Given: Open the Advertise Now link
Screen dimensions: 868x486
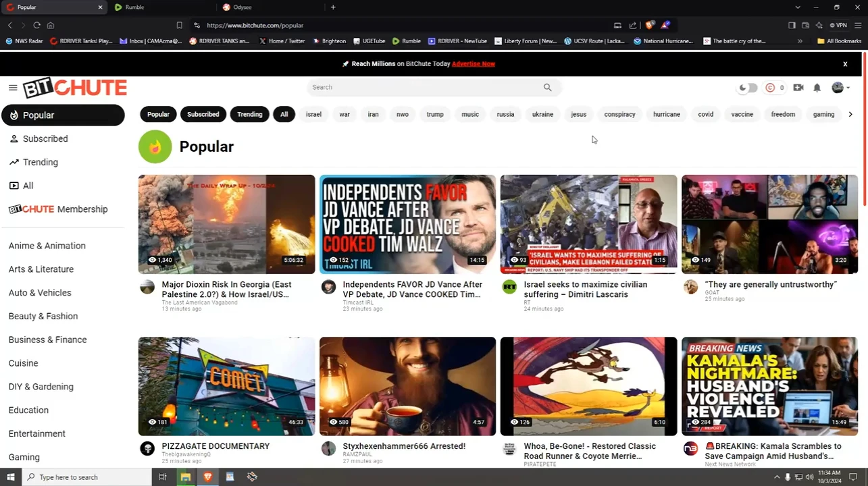Looking at the screenshot, I should [474, 63].
